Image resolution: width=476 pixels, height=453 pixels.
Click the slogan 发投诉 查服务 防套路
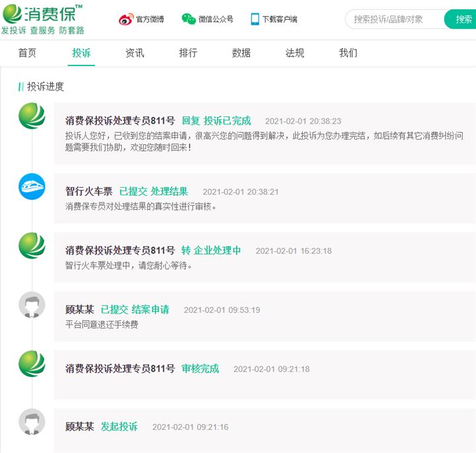coord(42,30)
